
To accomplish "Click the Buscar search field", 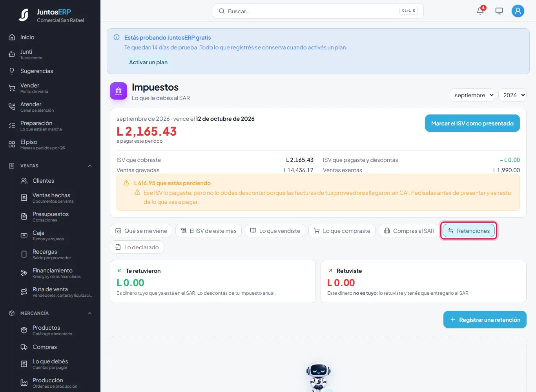I will (318, 11).
